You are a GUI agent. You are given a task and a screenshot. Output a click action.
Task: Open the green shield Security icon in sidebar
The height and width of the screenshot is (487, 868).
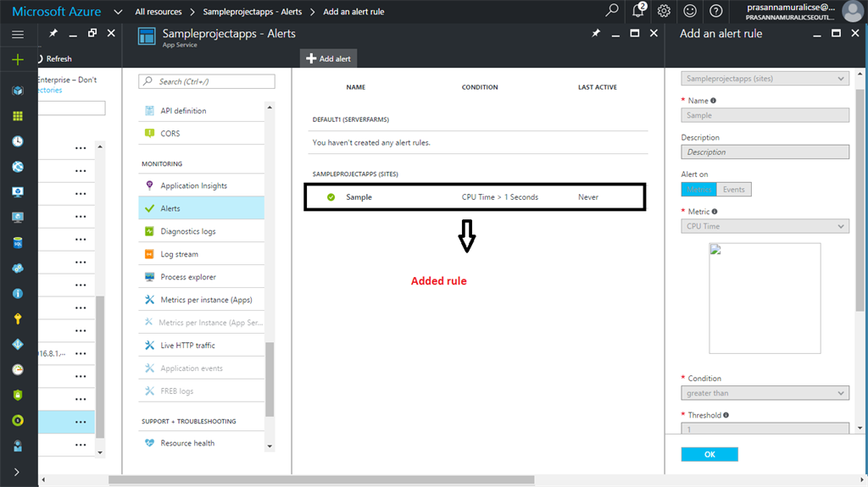[x=18, y=395]
